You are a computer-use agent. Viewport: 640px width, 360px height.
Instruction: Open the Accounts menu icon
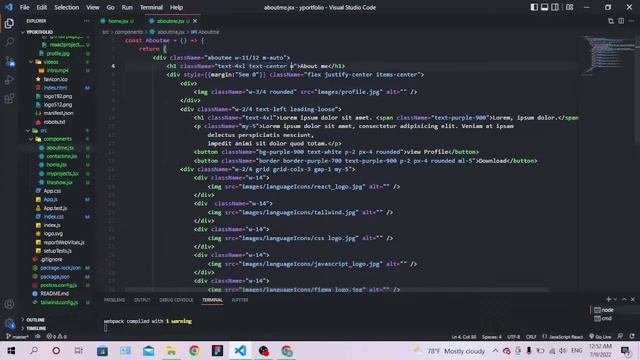9,304
